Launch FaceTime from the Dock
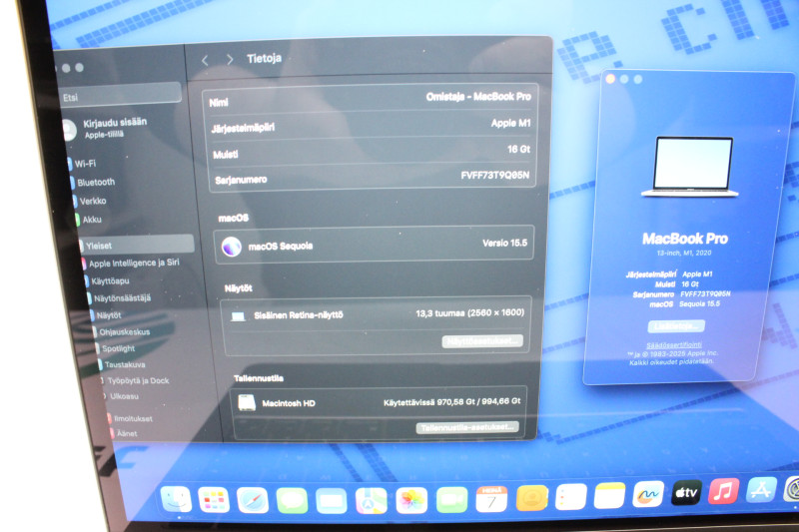 (452, 500)
